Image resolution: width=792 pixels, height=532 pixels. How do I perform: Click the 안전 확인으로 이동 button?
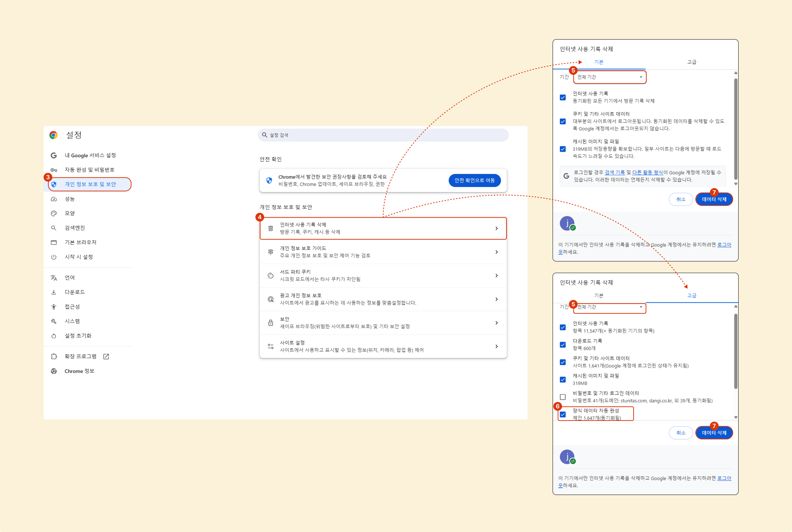474,180
